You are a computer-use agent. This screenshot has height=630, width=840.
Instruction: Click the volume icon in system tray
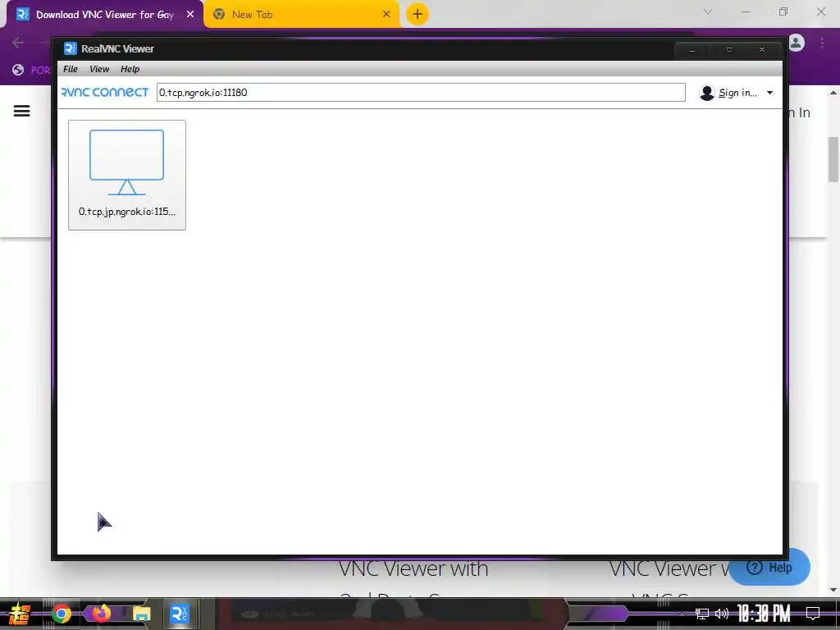[x=722, y=614]
